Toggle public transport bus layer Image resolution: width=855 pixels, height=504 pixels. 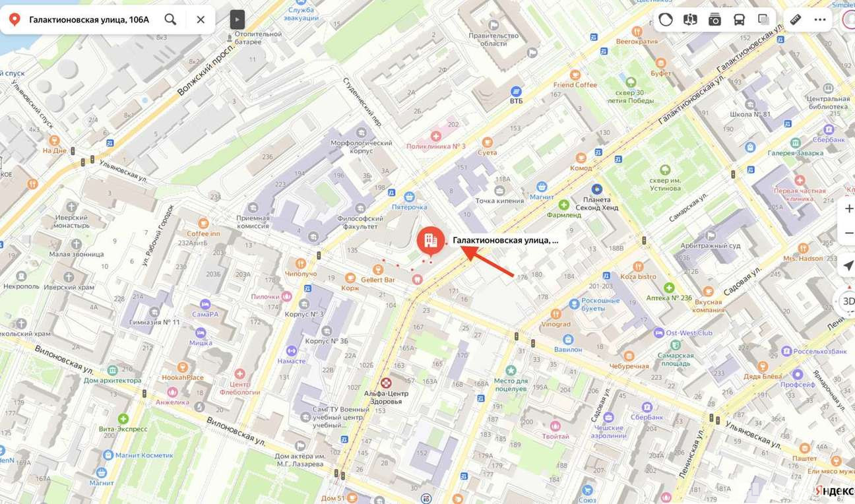pyautogui.click(x=739, y=19)
